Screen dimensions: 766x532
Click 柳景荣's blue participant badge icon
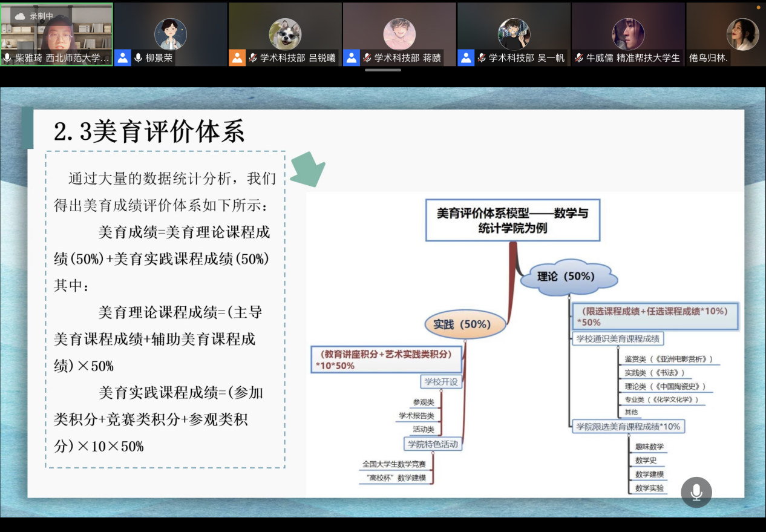click(123, 58)
